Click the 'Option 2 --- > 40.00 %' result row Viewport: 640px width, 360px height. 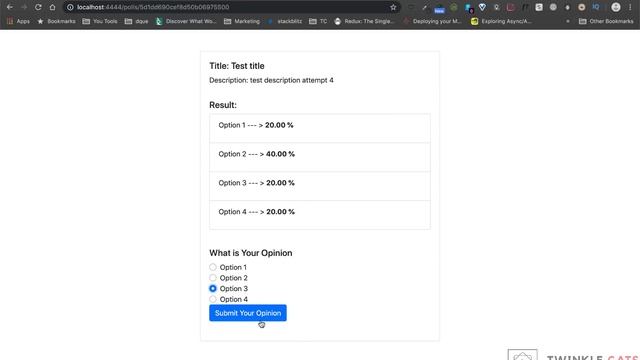pos(320,157)
